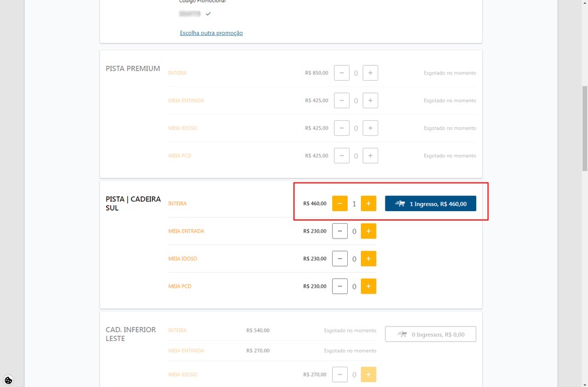Click Esgotado no momento beside R$ 540,00

tap(350, 330)
